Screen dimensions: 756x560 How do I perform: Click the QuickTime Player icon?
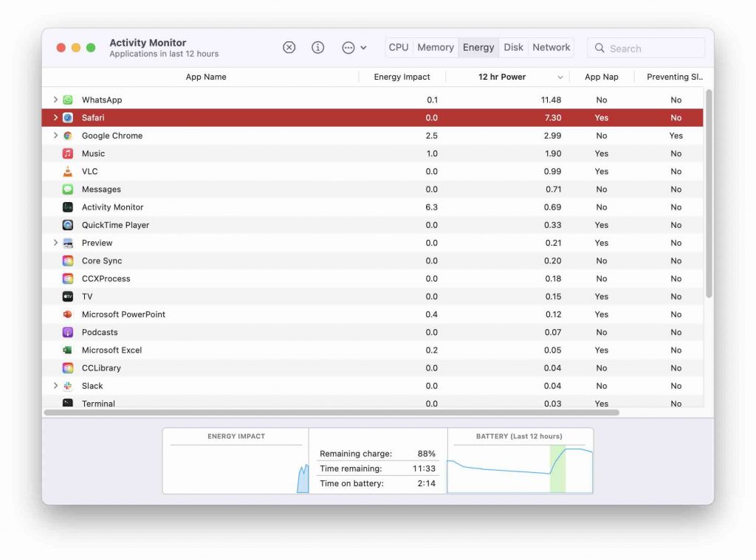(69, 225)
